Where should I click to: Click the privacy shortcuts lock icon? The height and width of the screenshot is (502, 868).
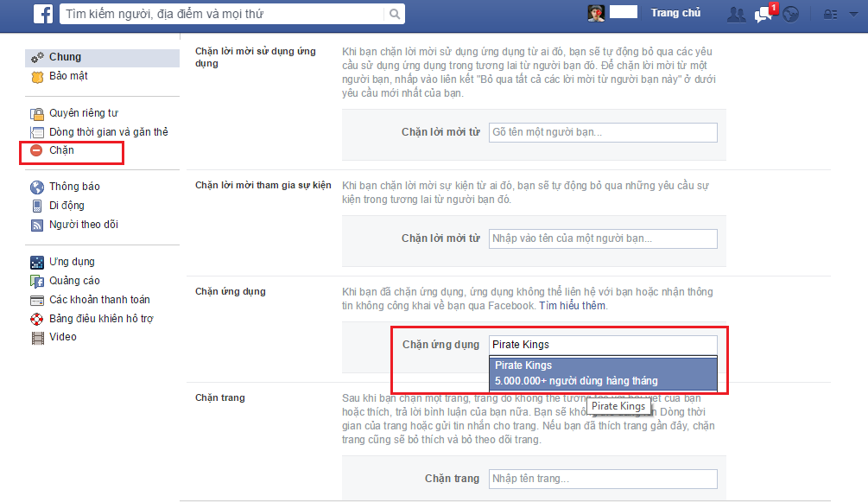[829, 14]
